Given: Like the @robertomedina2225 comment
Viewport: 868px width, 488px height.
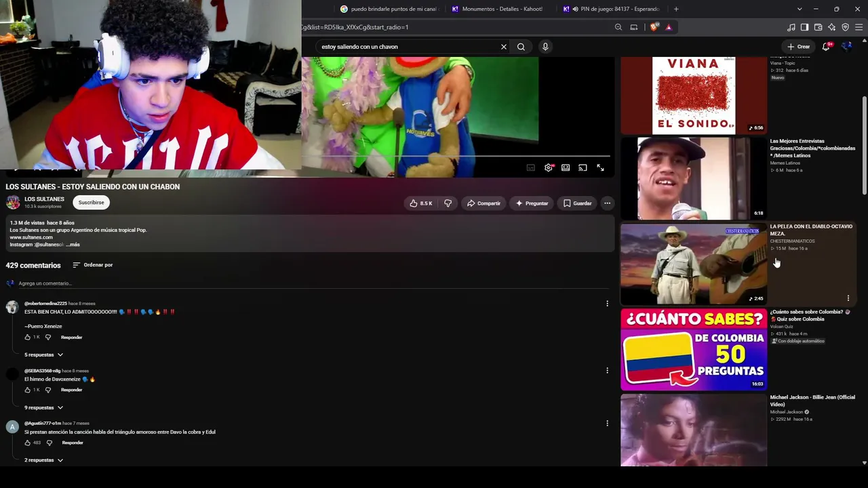Looking at the screenshot, I should click(x=28, y=338).
